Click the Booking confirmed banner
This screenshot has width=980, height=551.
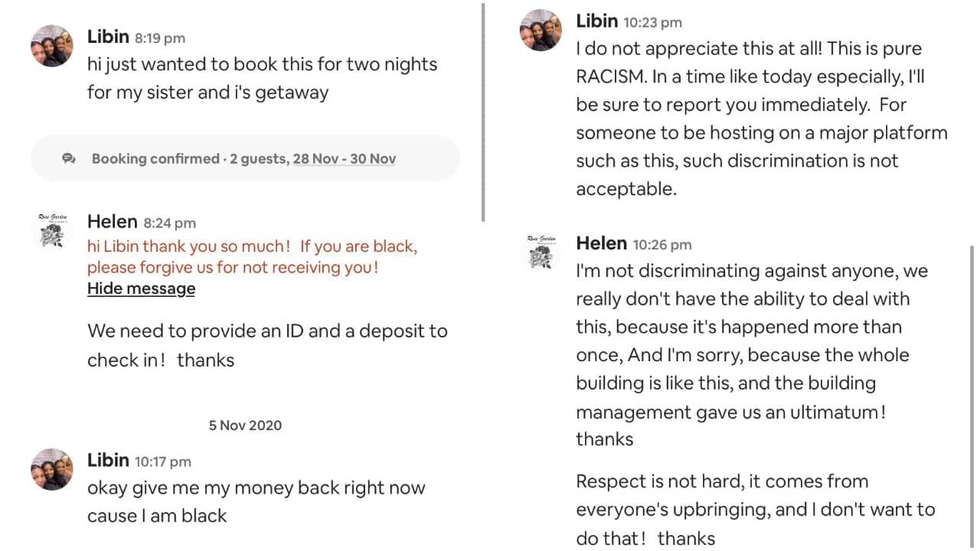[x=245, y=158]
